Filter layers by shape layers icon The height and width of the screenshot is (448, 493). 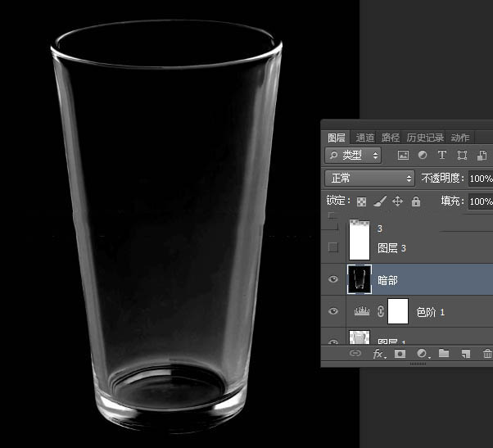coord(462,155)
